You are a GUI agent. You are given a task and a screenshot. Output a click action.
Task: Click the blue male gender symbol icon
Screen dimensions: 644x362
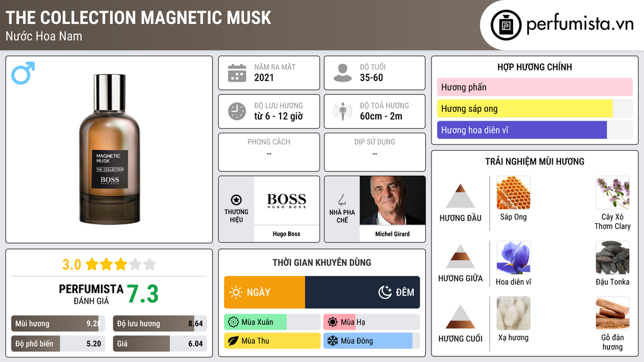(23, 73)
